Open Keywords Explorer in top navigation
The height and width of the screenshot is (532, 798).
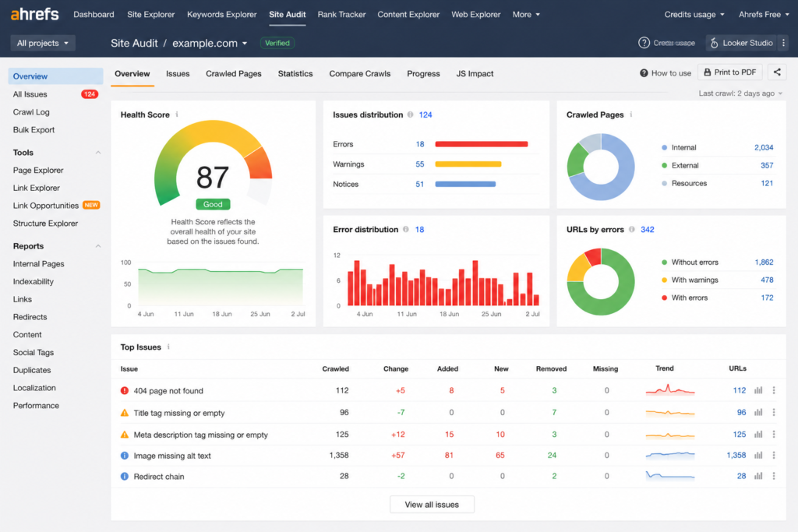pos(222,14)
